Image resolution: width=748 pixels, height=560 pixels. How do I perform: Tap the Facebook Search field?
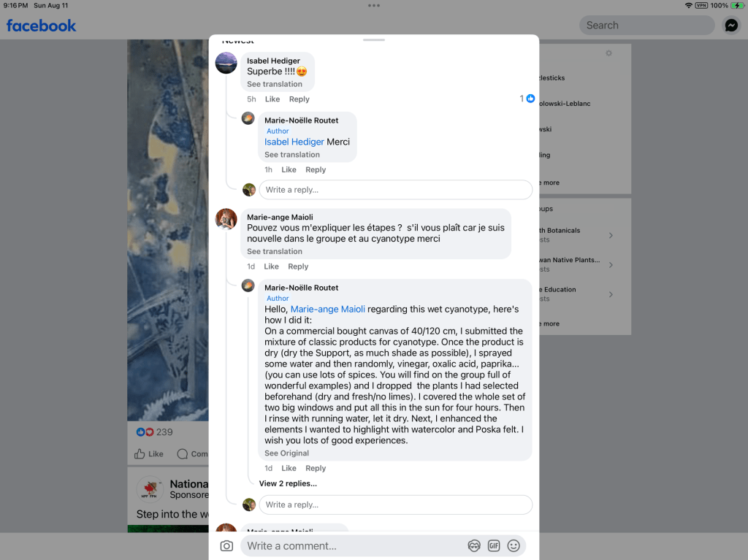tap(647, 26)
